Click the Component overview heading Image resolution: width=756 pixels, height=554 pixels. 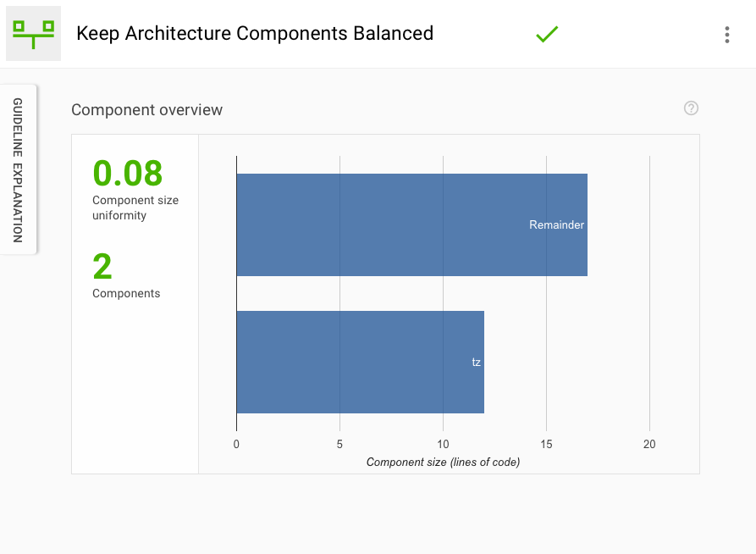pos(146,110)
